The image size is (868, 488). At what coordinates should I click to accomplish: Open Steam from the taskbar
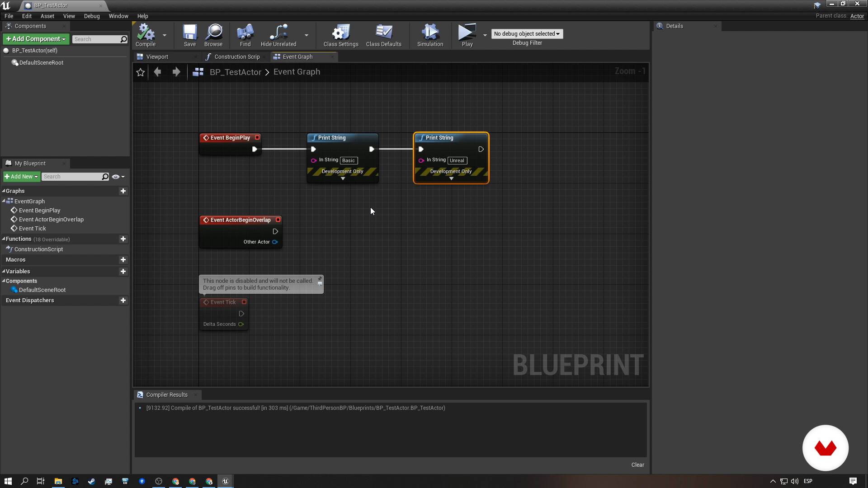(91, 481)
